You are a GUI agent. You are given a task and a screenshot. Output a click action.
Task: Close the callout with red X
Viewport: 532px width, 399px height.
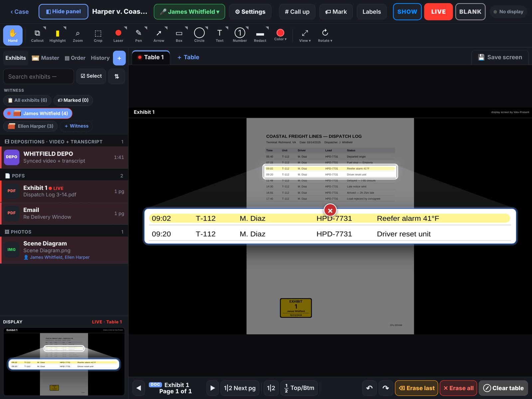[x=330, y=210]
